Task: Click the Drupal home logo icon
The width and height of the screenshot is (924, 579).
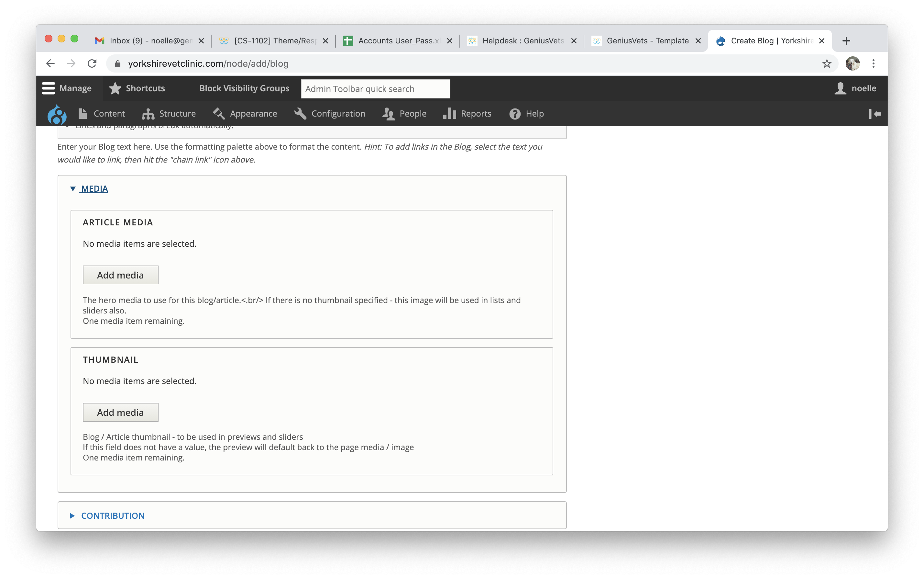Action: click(x=57, y=115)
